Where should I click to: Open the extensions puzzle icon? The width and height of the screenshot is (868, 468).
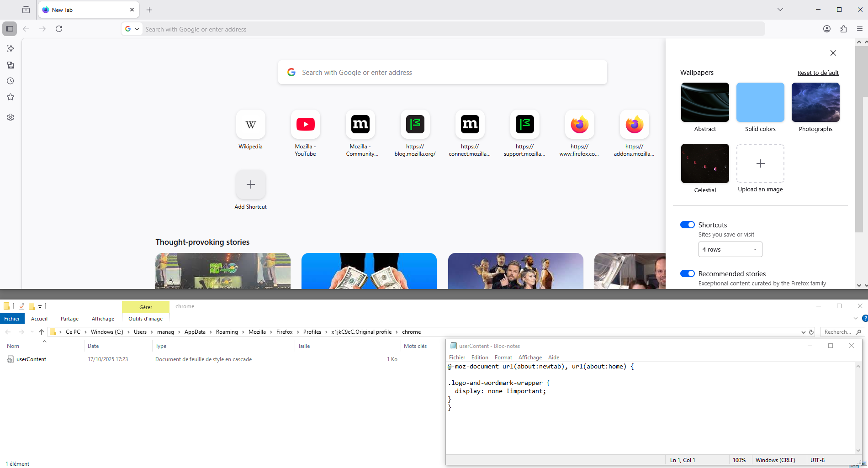point(843,29)
